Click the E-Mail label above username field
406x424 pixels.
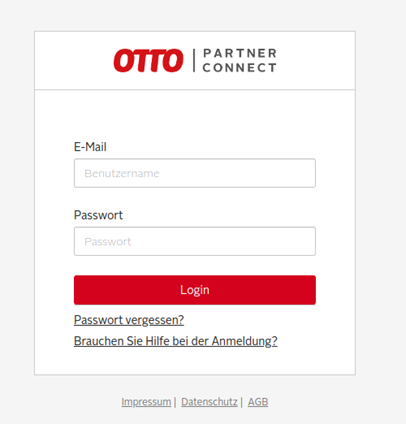pyautogui.click(x=90, y=147)
